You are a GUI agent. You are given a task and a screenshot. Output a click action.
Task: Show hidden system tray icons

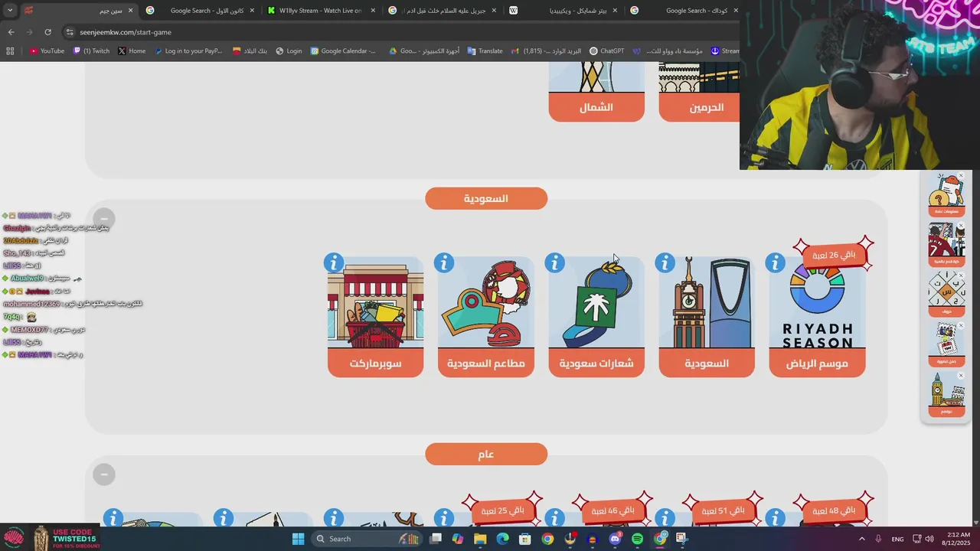861,539
